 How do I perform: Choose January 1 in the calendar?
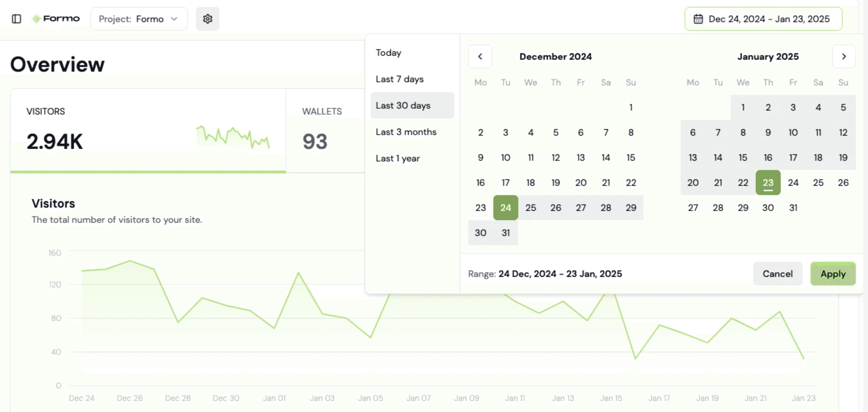(743, 107)
